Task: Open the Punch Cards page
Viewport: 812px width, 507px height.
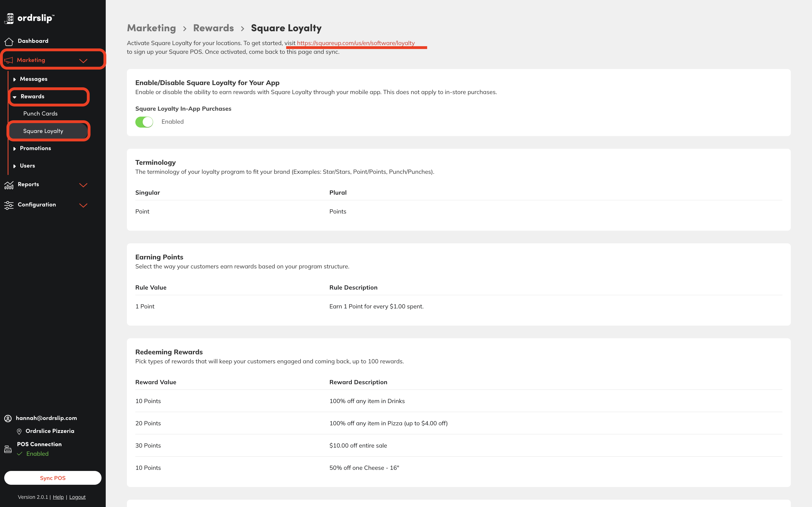Action: click(40, 114)
